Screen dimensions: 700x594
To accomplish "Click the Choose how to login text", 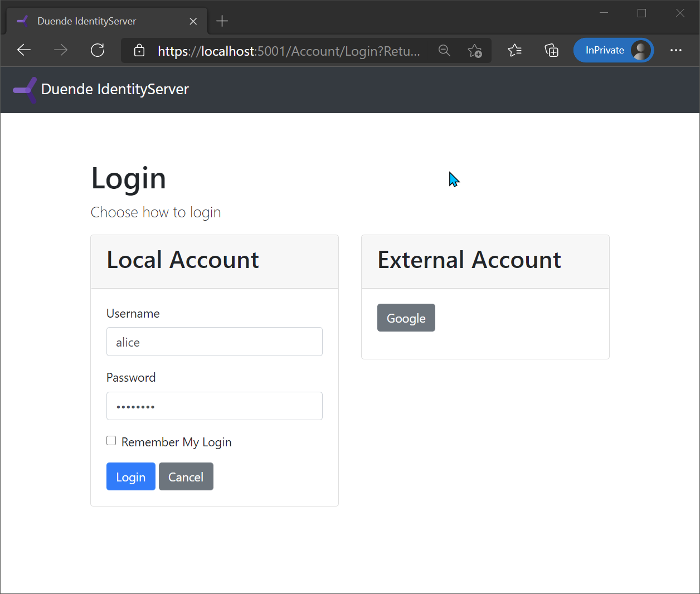I will point(156,212).
